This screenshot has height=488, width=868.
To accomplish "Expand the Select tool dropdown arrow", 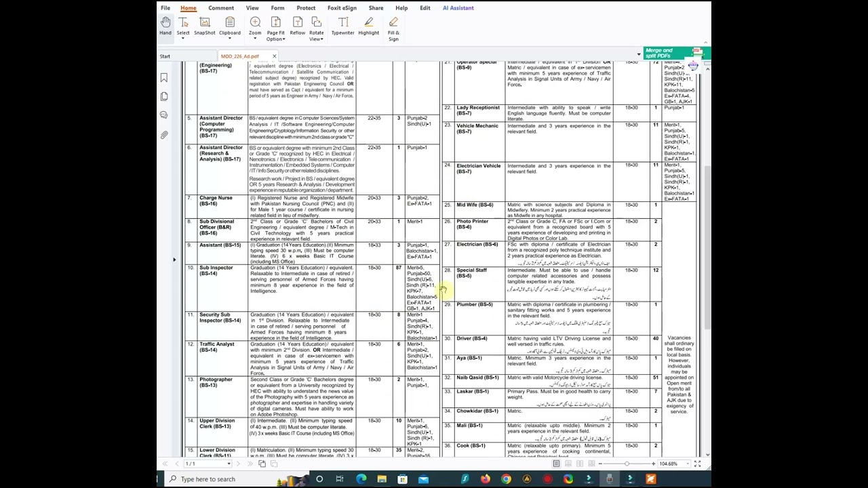I will coord(183,39).
